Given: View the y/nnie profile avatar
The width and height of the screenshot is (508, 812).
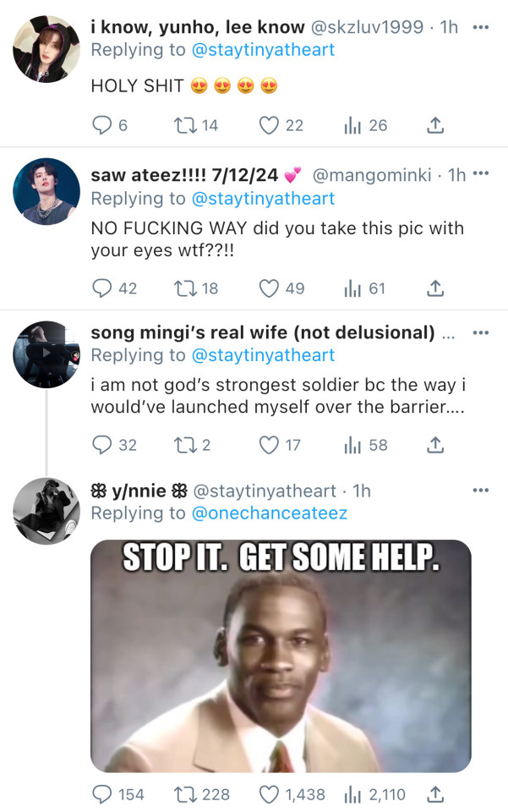Looking at the screenshot, I should (46, 511).
